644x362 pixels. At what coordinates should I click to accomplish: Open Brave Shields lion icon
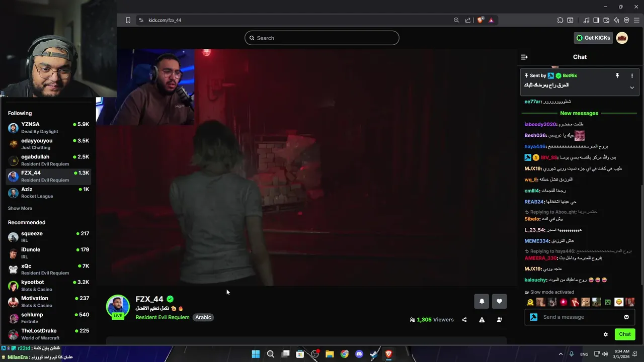coord(480,20)
